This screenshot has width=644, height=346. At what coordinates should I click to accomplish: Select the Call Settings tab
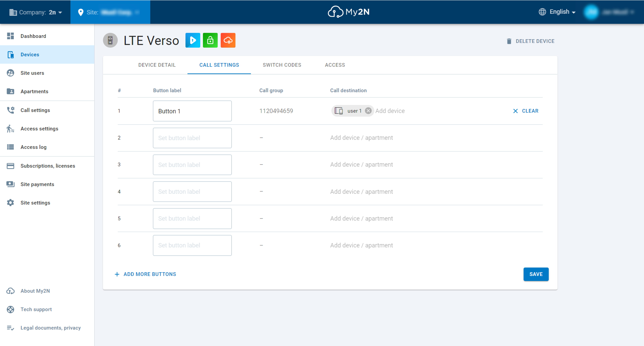click(x=219, y=65)
